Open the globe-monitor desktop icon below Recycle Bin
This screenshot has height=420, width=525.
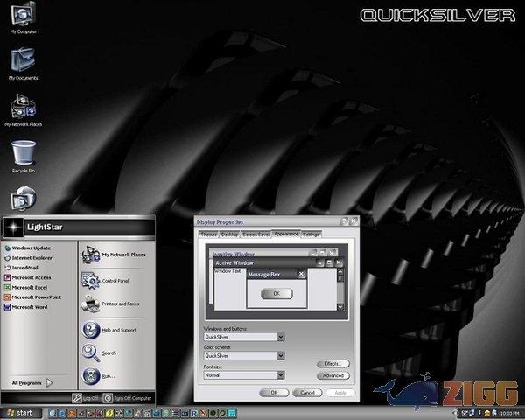(23, 199)
